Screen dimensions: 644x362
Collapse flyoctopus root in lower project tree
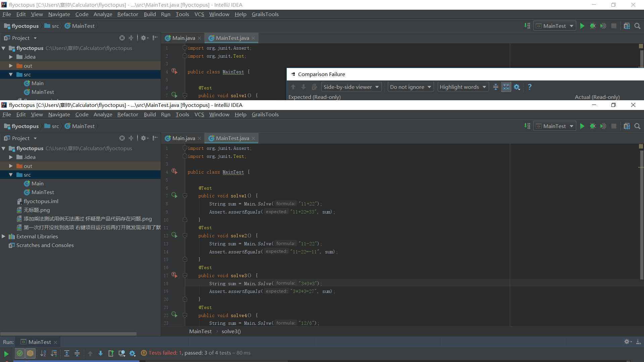pos(3,148)
